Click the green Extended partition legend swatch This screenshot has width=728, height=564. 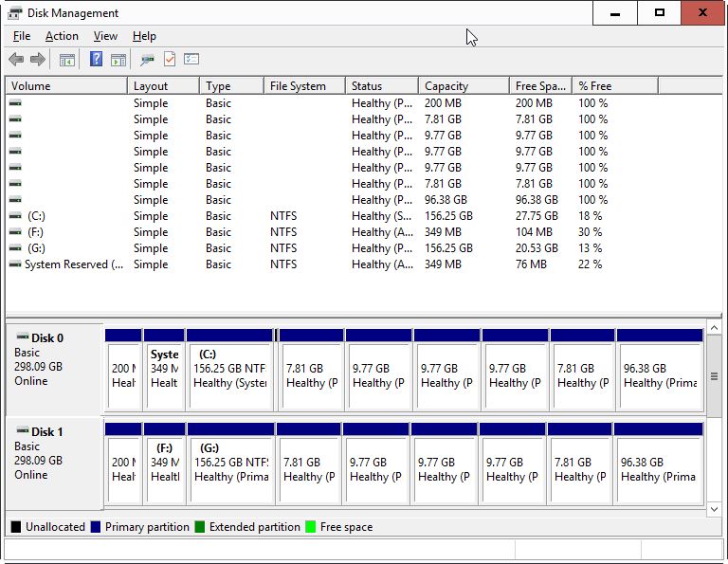click(x=200, y=527)
